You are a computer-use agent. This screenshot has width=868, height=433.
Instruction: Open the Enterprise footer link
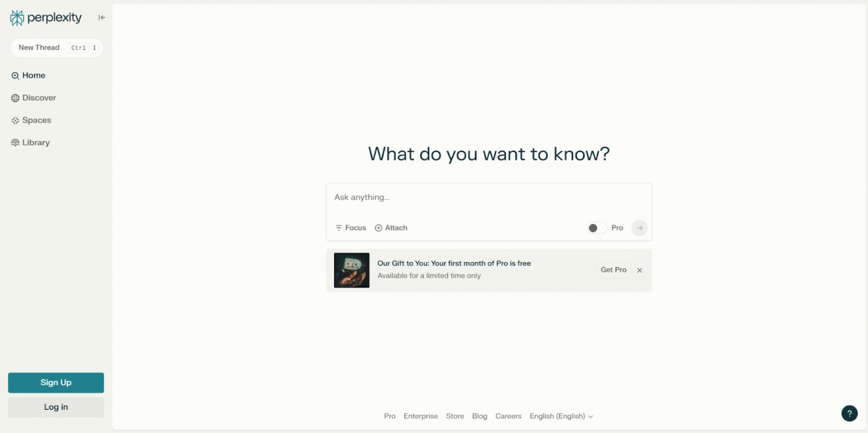tap(421, 416)
